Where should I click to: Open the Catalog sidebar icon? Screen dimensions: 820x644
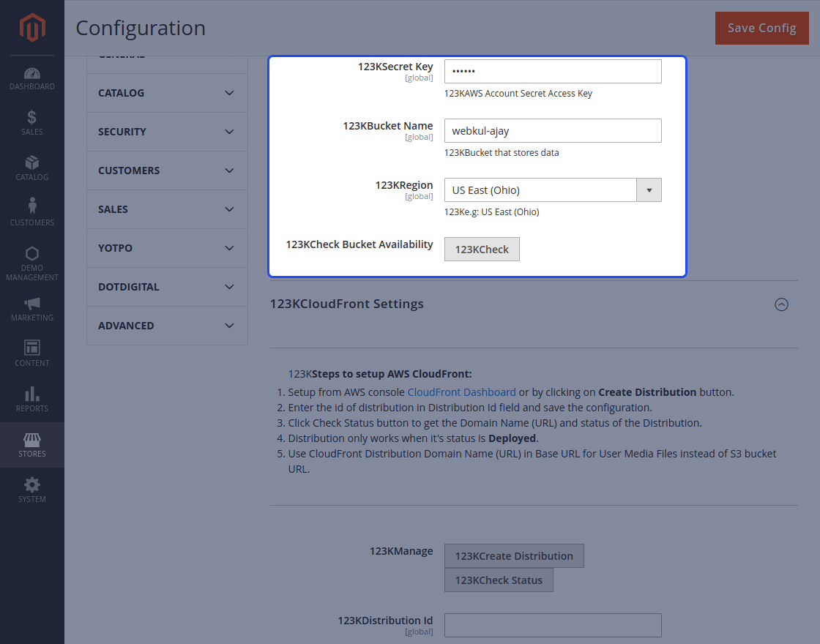[x=31, y=167]
